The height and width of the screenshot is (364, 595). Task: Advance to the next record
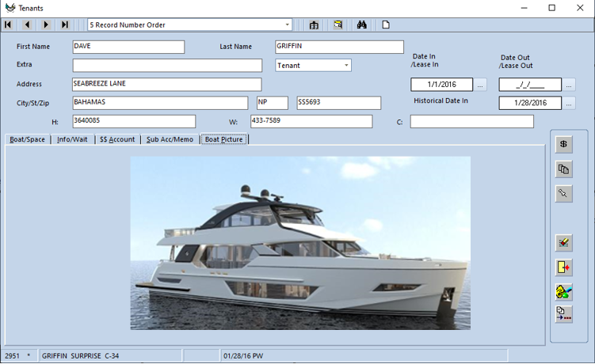pyautogui.click(x=46, y=25)
